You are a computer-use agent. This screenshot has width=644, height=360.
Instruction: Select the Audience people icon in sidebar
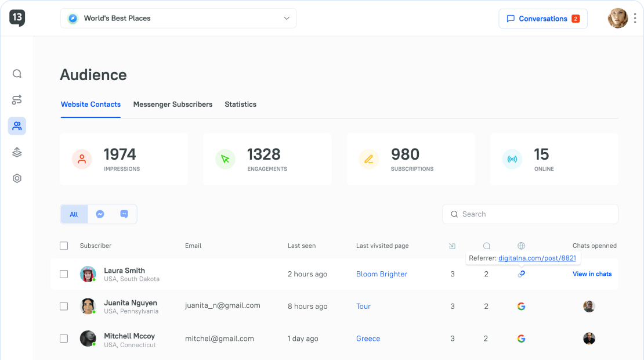(17, 126)
